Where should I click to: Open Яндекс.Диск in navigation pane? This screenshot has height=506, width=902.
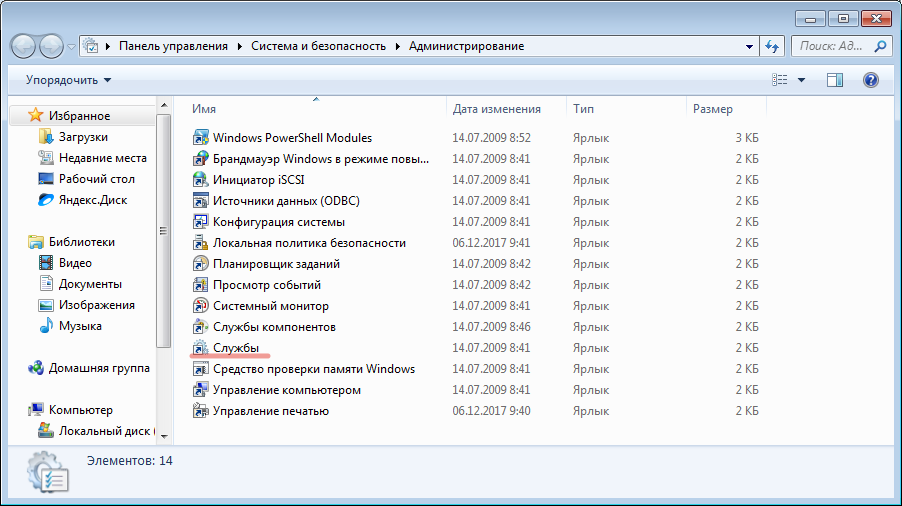click(93, 200)
